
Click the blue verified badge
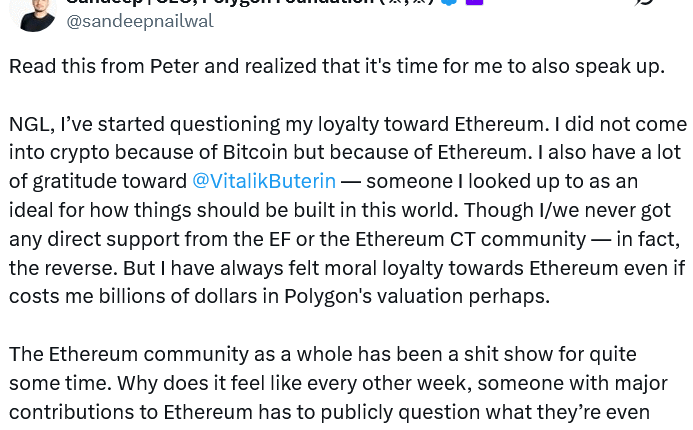pos(449,3)
